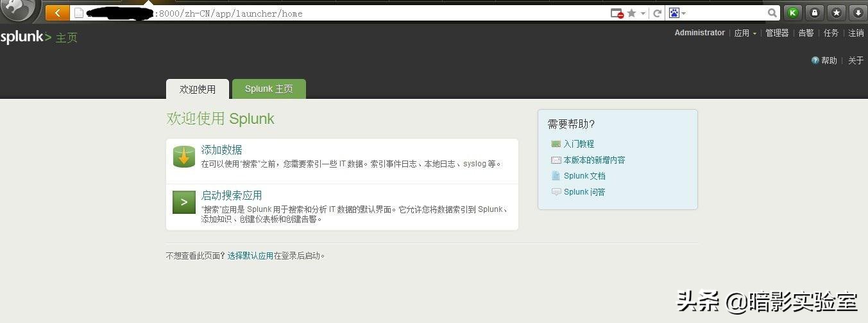Viewport: 868px width, 323px height.
Task: Click the 主页 label next to Splunk logo
Action: 67,38
